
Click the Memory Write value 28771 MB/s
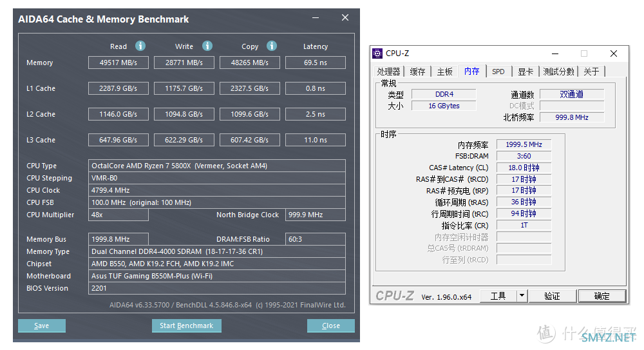[x=184, y=63]
